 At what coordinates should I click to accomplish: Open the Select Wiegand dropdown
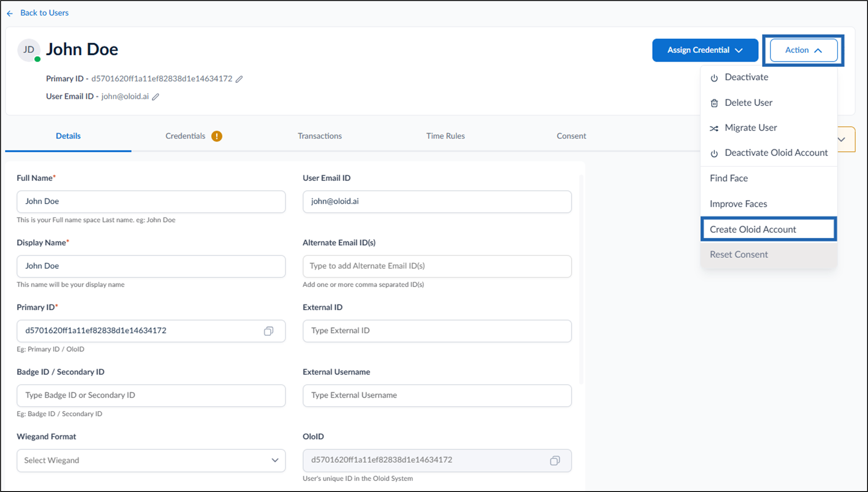click(151, 461)
